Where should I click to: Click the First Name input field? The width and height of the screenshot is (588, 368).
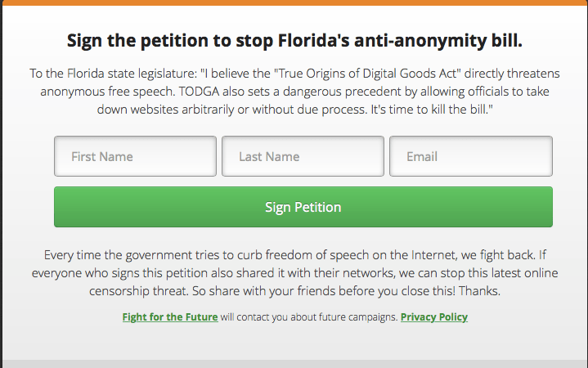click(x=135, y=156)
